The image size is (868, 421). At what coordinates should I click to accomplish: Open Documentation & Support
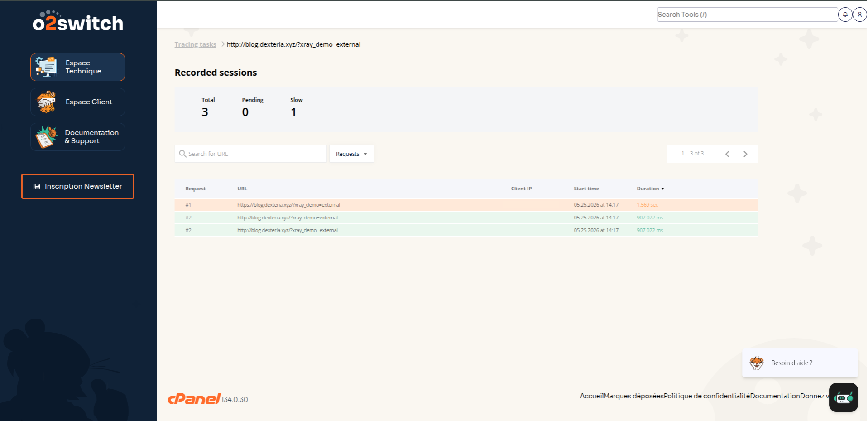78,137
